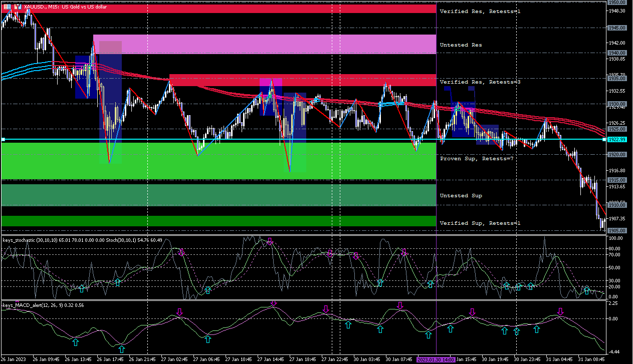This screenshot has width=633, height=364.
Task: Click the 1913.65 price scale value
Action: [x=617, y=187]
